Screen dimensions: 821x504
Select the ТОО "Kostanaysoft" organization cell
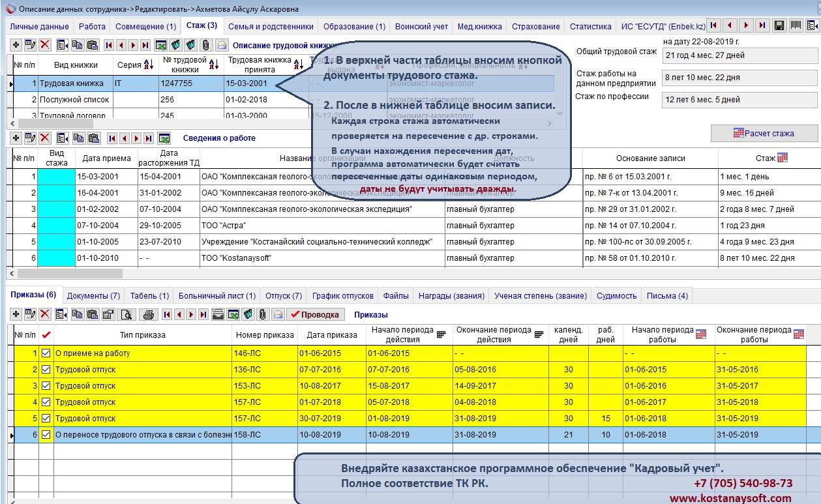pos(321,258)
